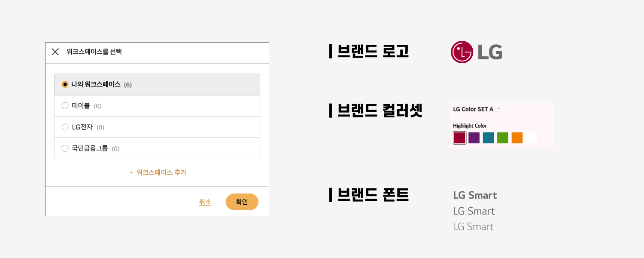Click the checkmark badge next to LG Color SET A
Screen dimensions: 644x258
(x=498, y=109)
